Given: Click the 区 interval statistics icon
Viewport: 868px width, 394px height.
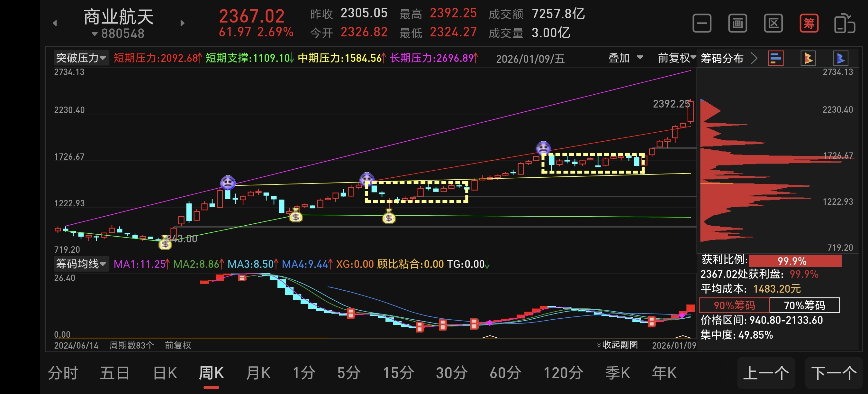Looking at the screenshot, I should (x=773, y=23).
